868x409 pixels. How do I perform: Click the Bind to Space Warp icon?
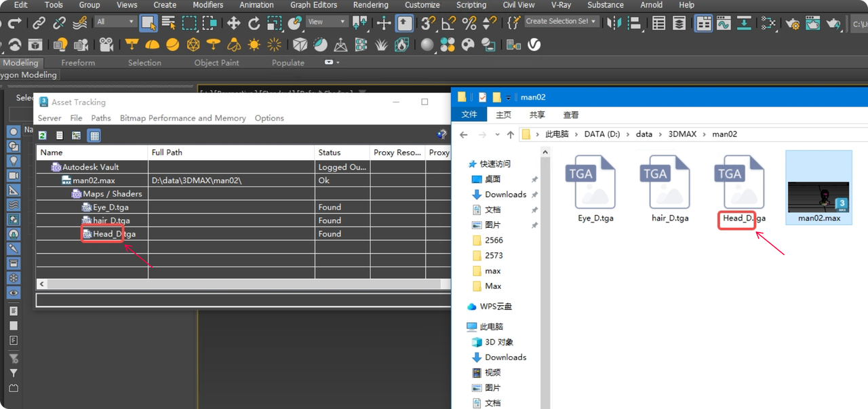(80, 23)
